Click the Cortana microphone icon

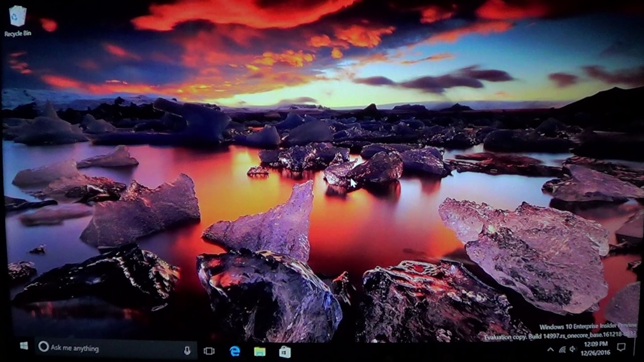pyautogui.click(x=187, y=350)
